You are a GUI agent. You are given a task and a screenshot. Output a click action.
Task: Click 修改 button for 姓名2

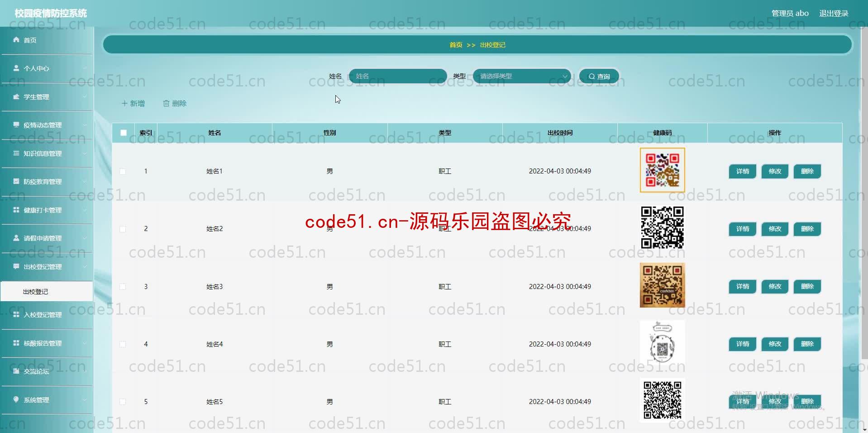[x=775, y=229]
